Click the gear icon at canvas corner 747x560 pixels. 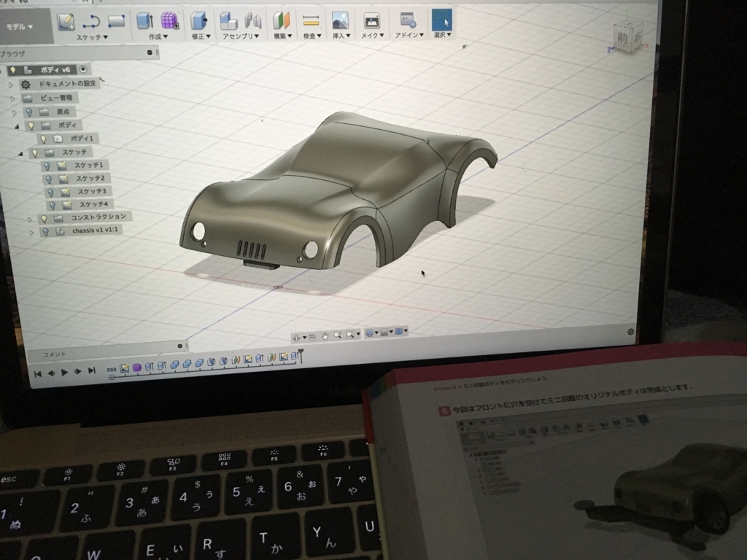pos(631,332)
